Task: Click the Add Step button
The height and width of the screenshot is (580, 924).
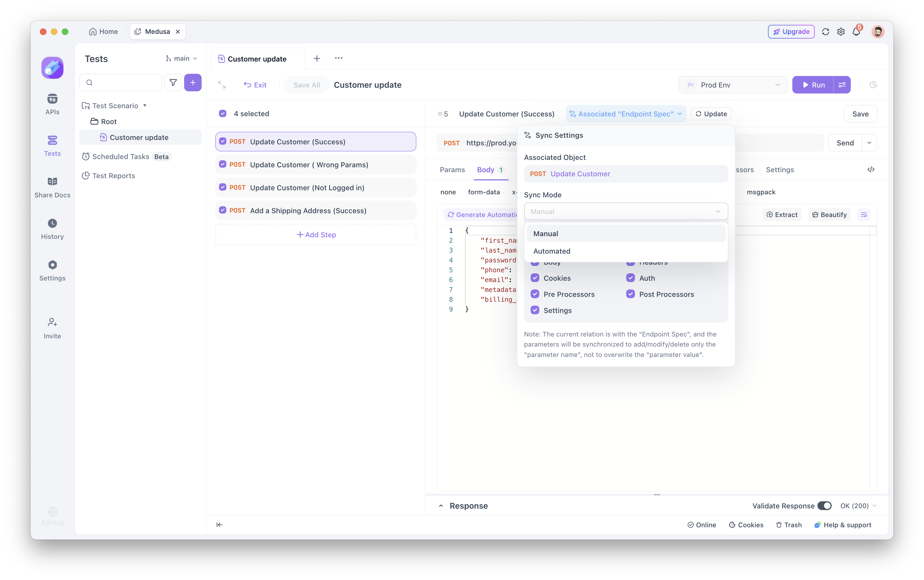Action: pos(316,235)
